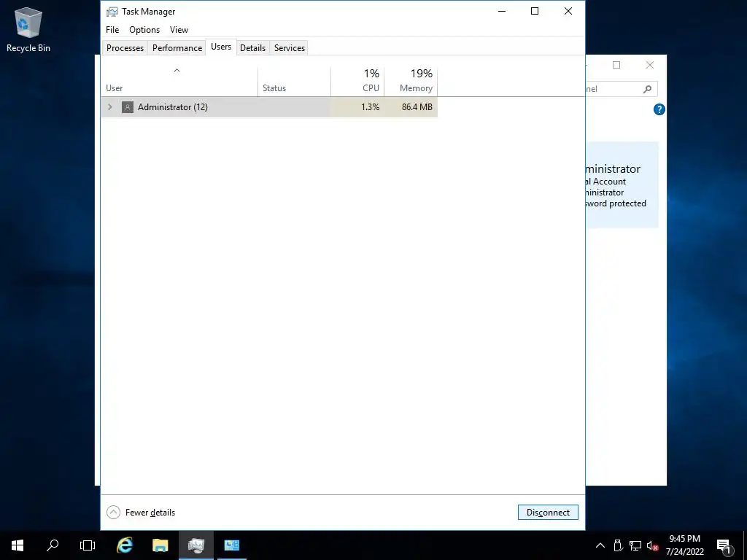Click the Administrator user avatar icon
This screenshot has height=560, width=747.
pyautogui.click(x=127, y=106)
